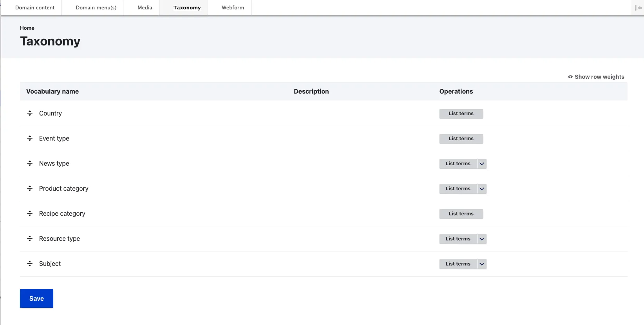Click the News type drag handle
The height and width of the screenshot is (325, 644).
tap(30, 163)
